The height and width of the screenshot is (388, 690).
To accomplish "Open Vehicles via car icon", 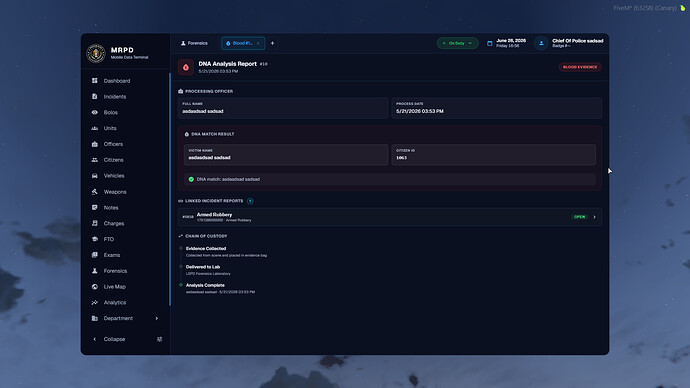I will [95, 176].
